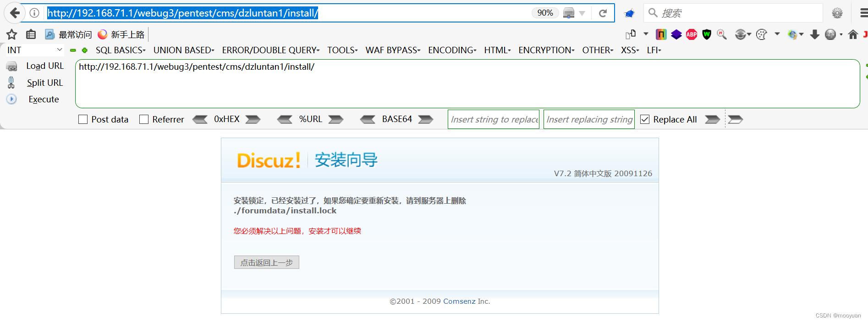Open the WAF BYPASS menu
The height and width of the screenshot is (323, 868).
click(x=393, y=50)
